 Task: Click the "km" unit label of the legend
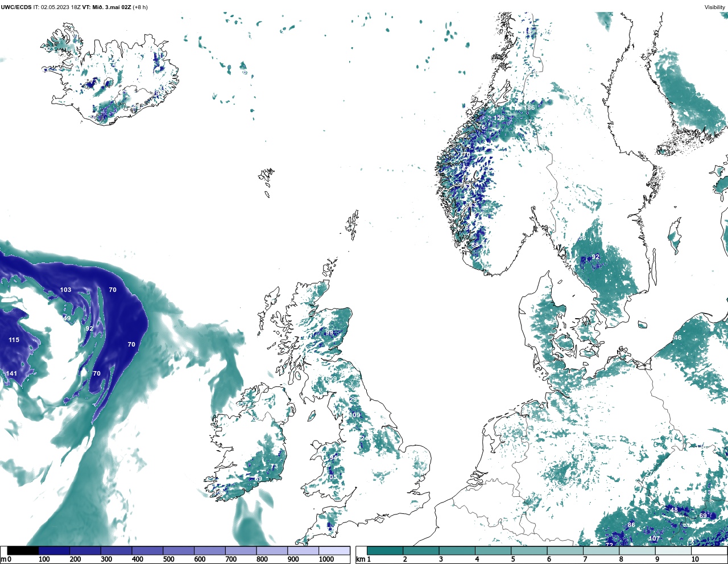point(360,560)
